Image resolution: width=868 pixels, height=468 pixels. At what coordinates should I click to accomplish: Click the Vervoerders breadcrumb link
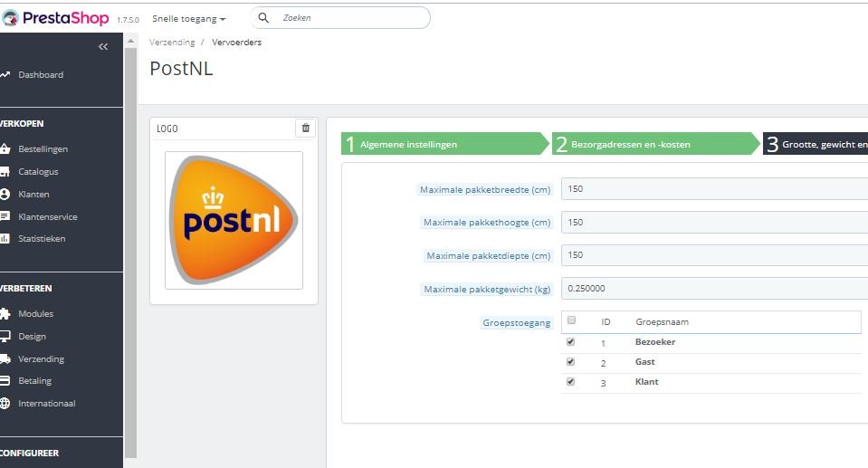236,42
